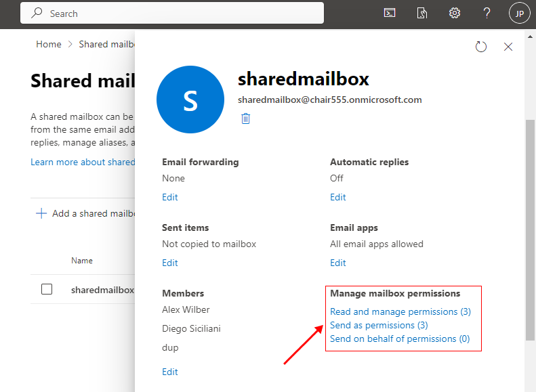The image size is (536, 392).
Task: Tick the checkbox for the sharedmailbox row
Action: pos(47,289)
